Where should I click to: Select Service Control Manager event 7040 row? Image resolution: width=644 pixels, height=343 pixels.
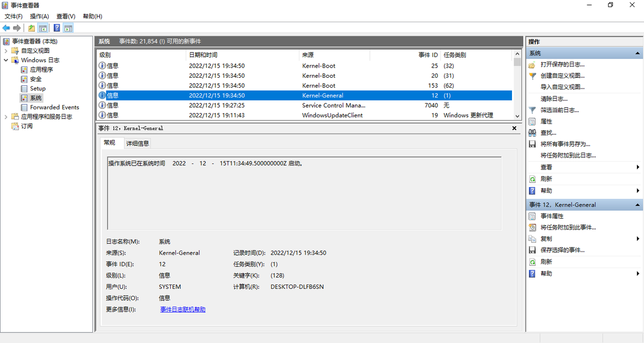tap(304, 105)
